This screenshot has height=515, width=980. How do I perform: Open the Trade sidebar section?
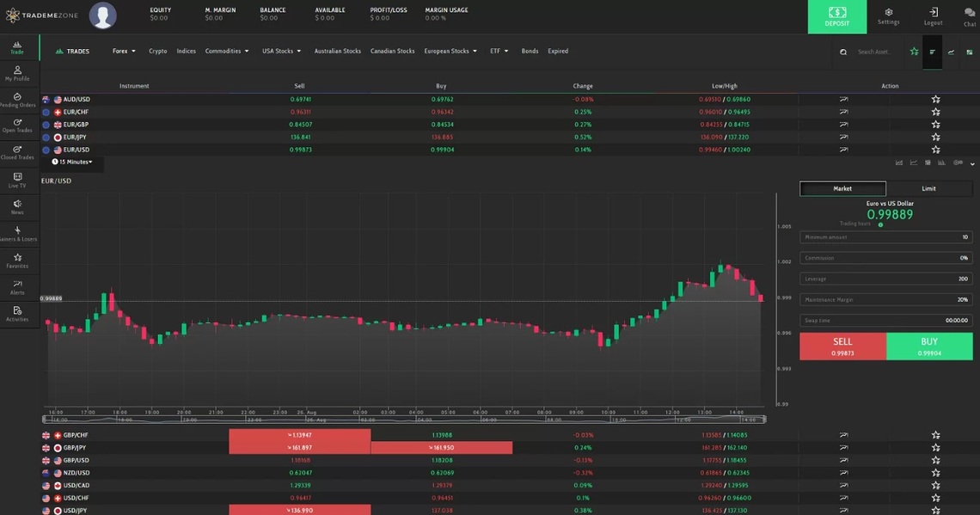[17, 47]
